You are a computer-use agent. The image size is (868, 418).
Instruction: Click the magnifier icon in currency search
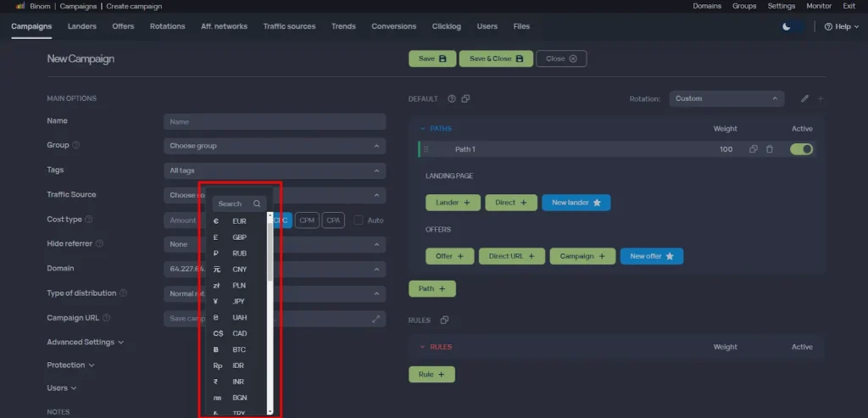pos(257,203)
